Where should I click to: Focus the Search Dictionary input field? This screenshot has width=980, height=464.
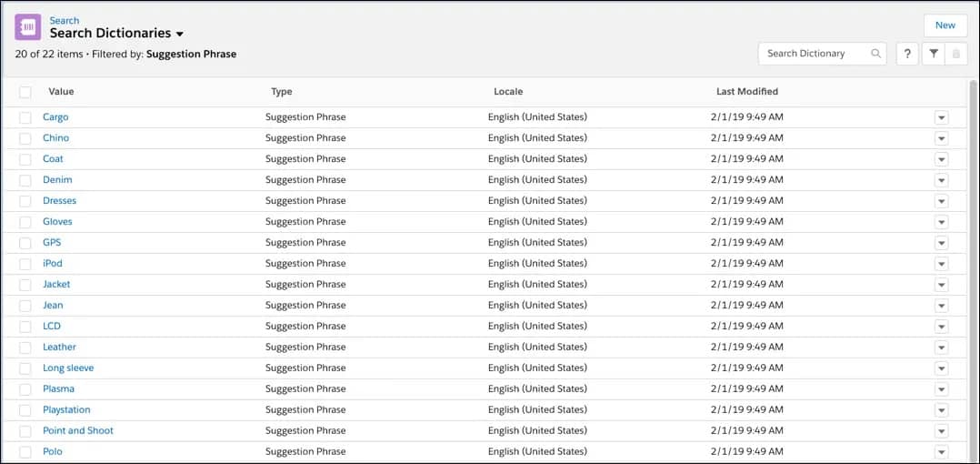pos(822,54)
